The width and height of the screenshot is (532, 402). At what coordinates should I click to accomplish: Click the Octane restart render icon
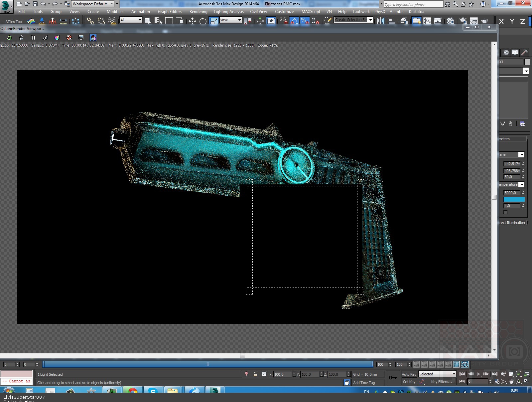9,38
